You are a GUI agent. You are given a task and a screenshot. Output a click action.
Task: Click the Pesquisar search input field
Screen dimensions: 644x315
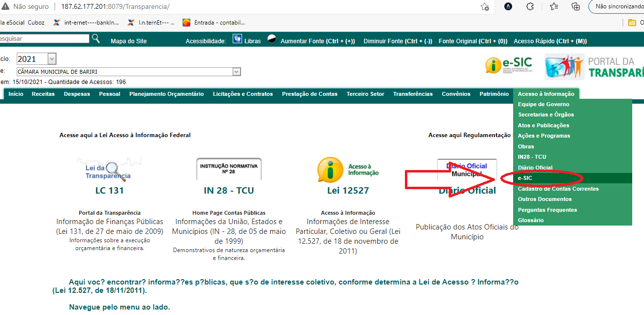tap(44, 38)
